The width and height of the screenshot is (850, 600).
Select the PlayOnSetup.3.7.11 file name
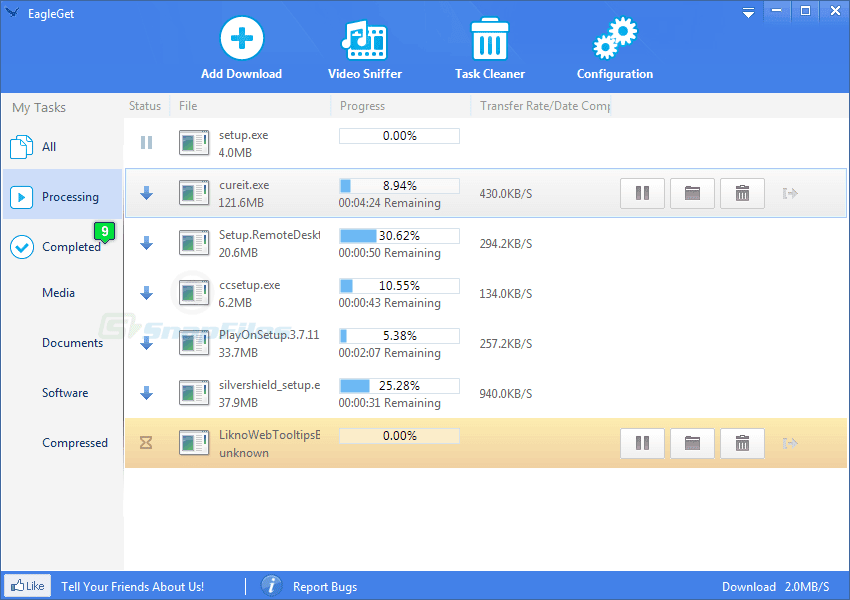tap(269, 335)
